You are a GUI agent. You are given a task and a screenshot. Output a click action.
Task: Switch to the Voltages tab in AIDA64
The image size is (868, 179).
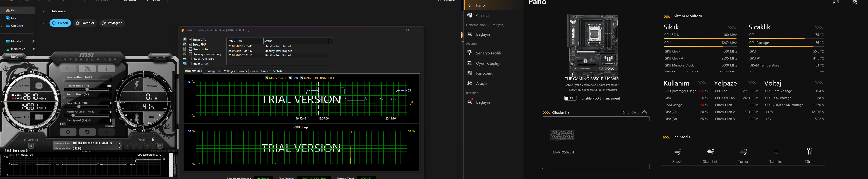pyautogui.click(x=229, y=71)
